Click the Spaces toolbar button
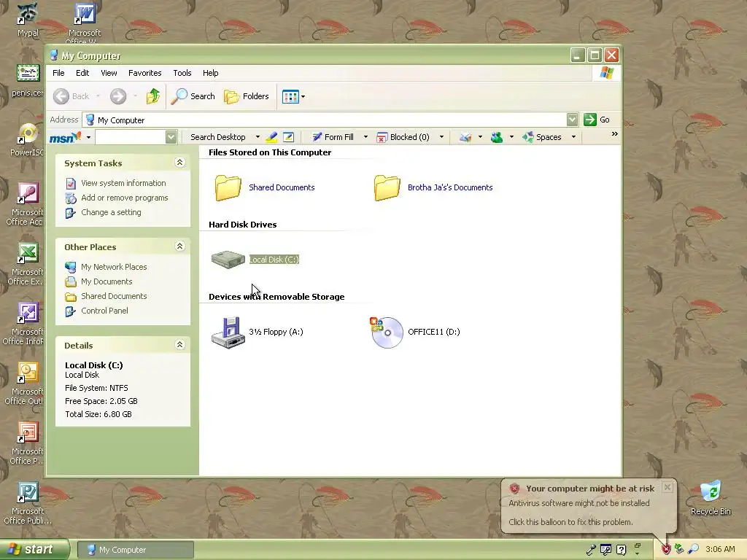This screenshot has height=560, width=747. 542,137
